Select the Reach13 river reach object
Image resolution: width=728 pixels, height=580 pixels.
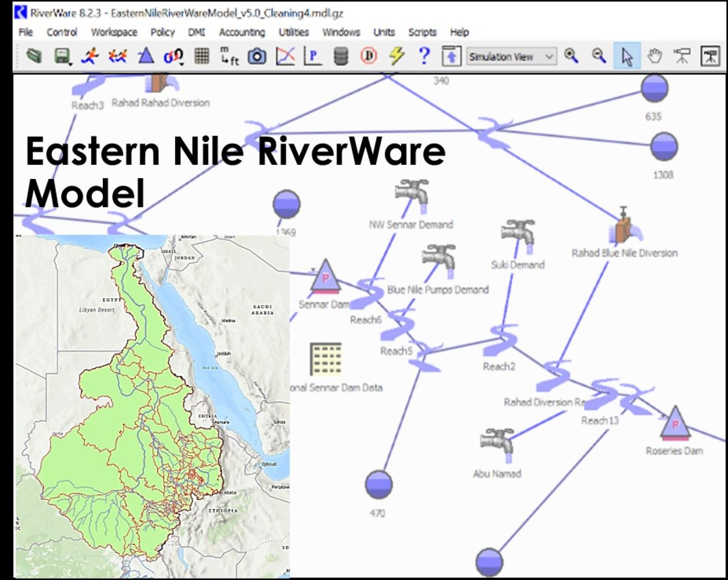602,395
